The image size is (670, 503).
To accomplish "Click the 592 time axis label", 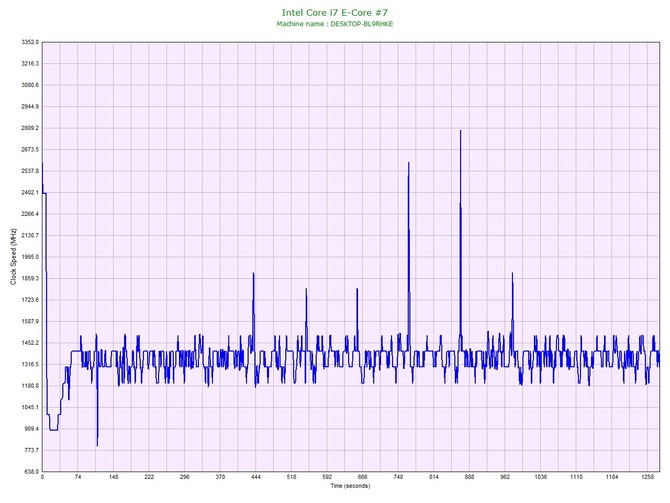I will click(x=327, y=477).
